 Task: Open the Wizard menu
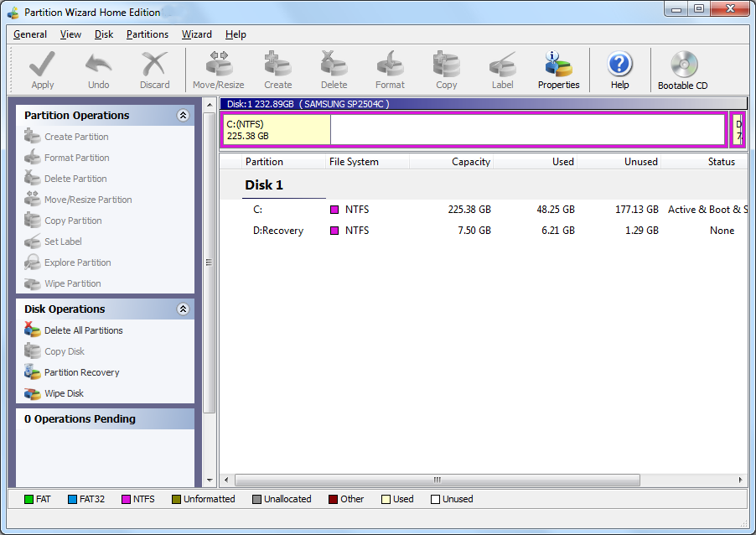click(x=197, y=34)
